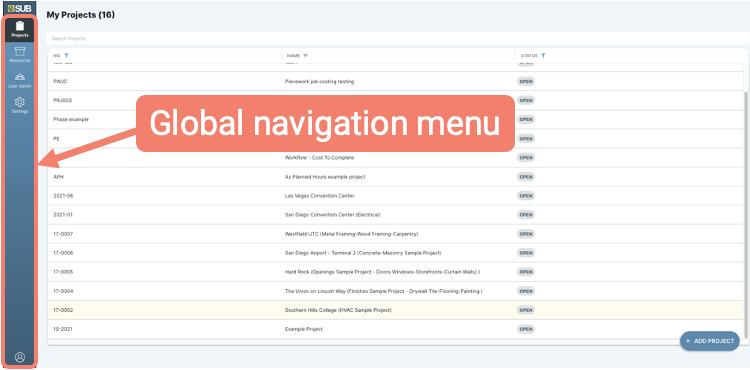Open project 'Piecework job costing testing'
Image resolution: width=750 pixels, height=370 pixels.
(x=319, y=81)
